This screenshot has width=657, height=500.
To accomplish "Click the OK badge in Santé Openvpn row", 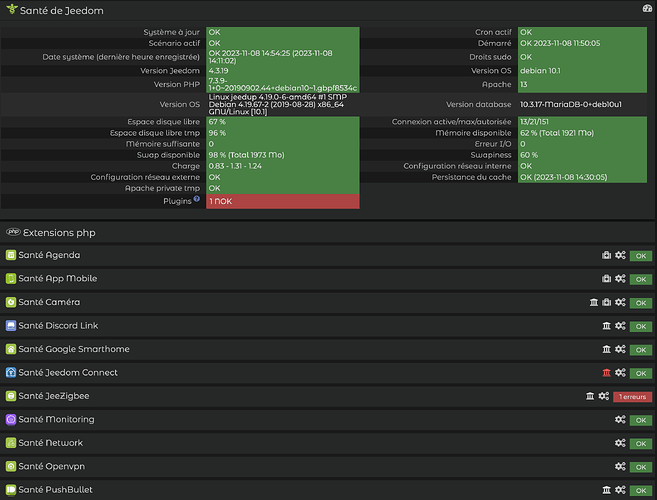I will coord(641,467).
